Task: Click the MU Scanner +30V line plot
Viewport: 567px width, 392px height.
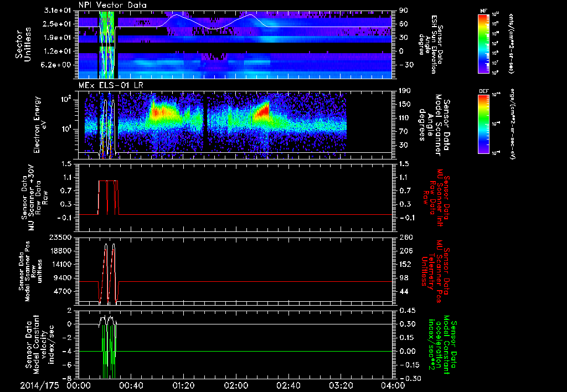Action: [235, 198]
